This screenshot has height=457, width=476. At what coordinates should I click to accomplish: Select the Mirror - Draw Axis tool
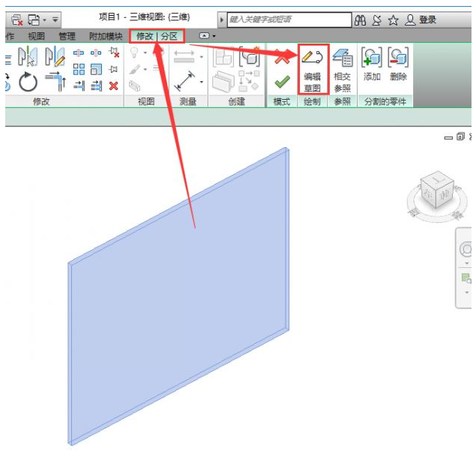(x=55, y=56)
